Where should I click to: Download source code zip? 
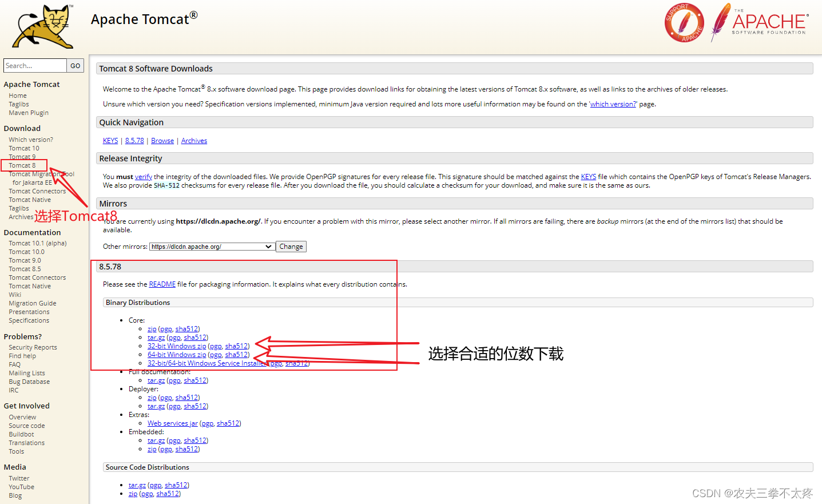tap(133, 494)
